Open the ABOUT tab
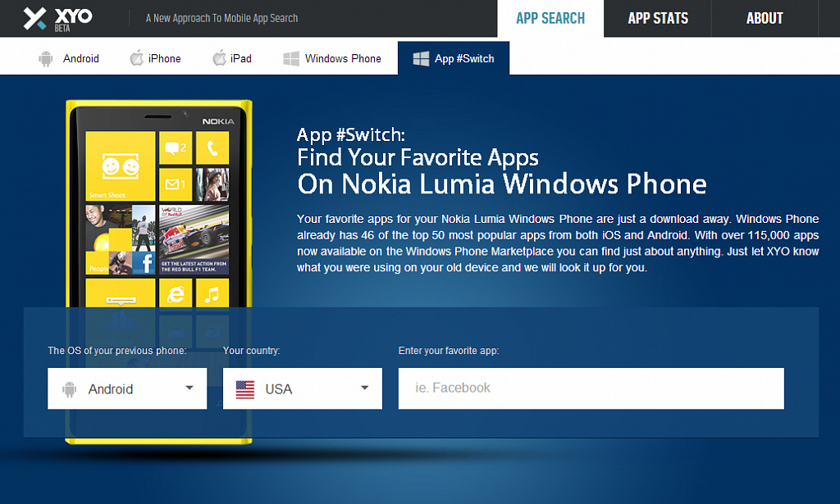 [x=765, y=19]
